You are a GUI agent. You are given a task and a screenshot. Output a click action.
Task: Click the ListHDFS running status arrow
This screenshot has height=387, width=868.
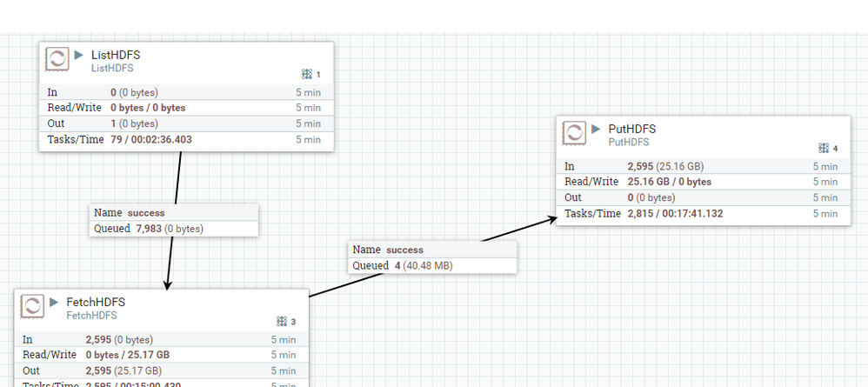click(79, 55)
